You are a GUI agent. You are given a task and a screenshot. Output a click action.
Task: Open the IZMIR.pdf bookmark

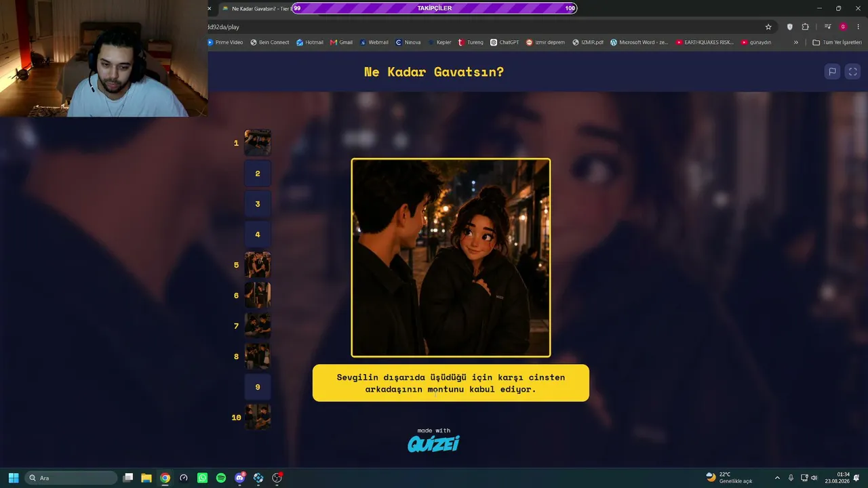[x=588, y=42]
